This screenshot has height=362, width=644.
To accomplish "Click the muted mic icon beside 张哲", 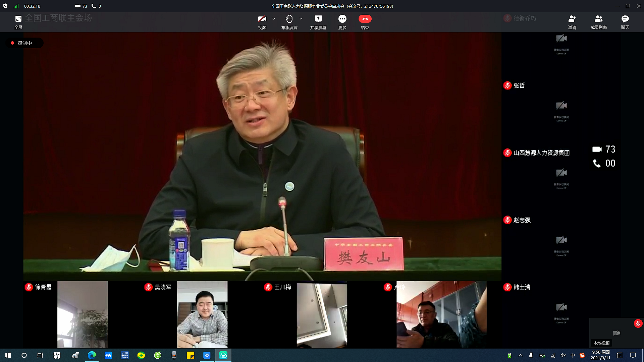I will coord(507,85).
